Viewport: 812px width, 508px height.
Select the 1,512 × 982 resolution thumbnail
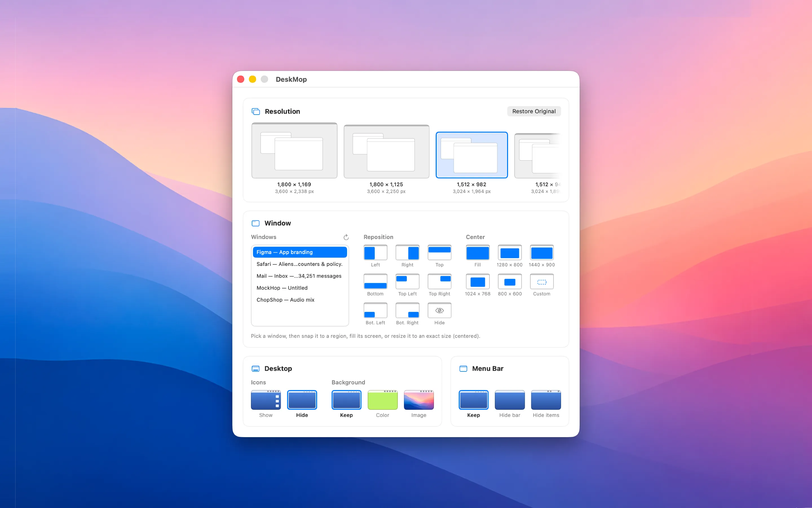tap(471, 155)
